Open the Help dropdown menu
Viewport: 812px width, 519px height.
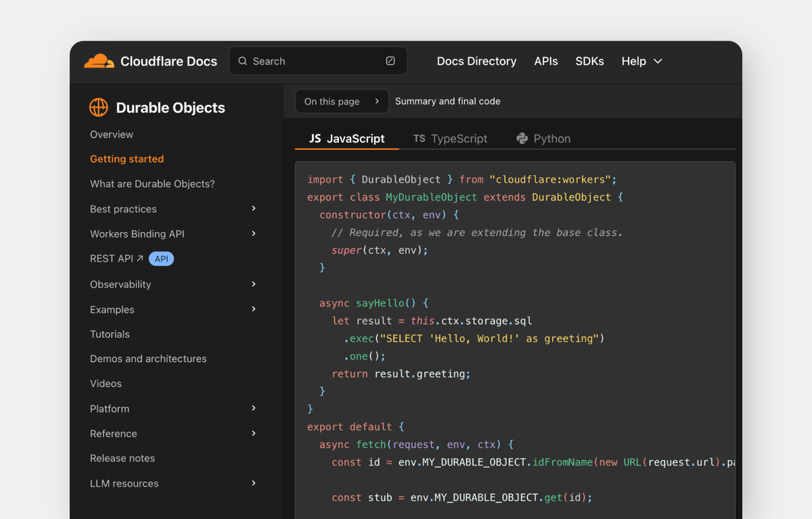click(x=641, y=61)
